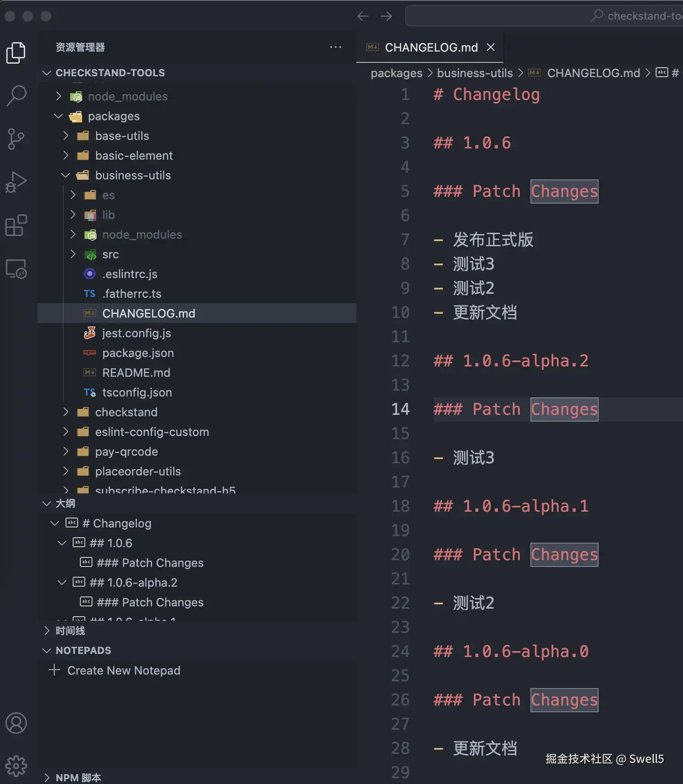Click the search icon in command center

point(597,16)
